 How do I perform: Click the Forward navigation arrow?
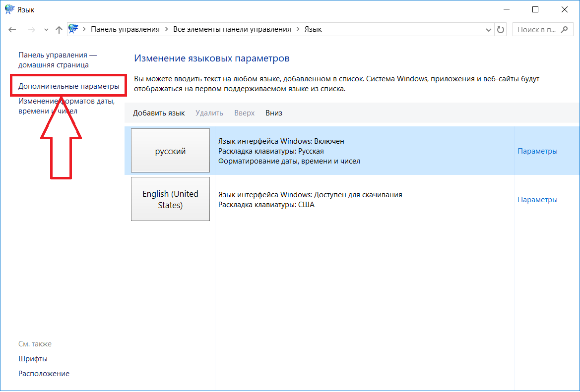31,30
